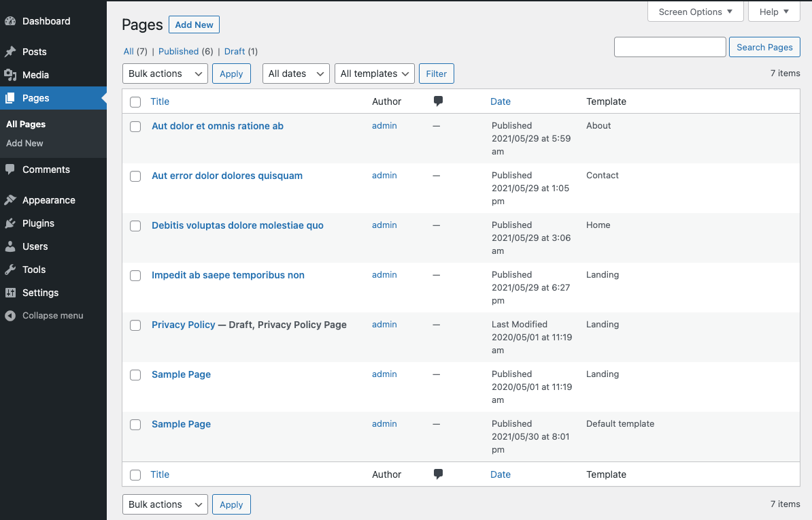Collapse the sidebar menu using arrow icon
Viewport: 812px width, 520px height.
(10, 316)
